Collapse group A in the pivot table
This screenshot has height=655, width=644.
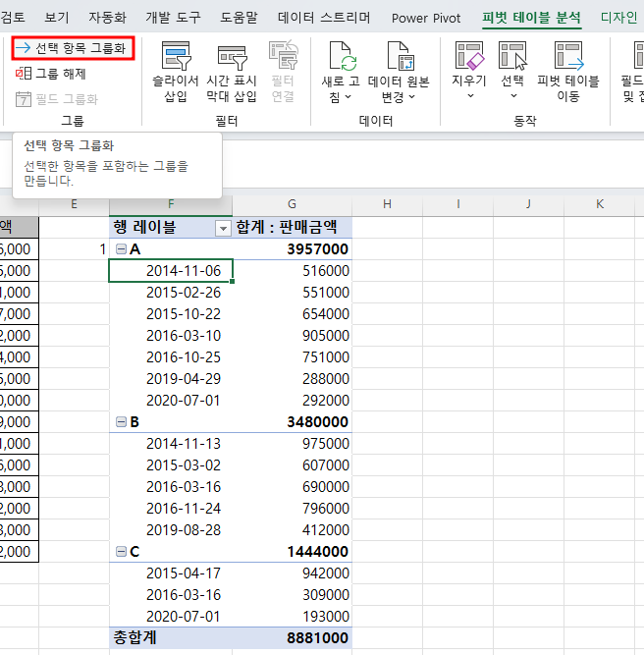pos(121,249)
